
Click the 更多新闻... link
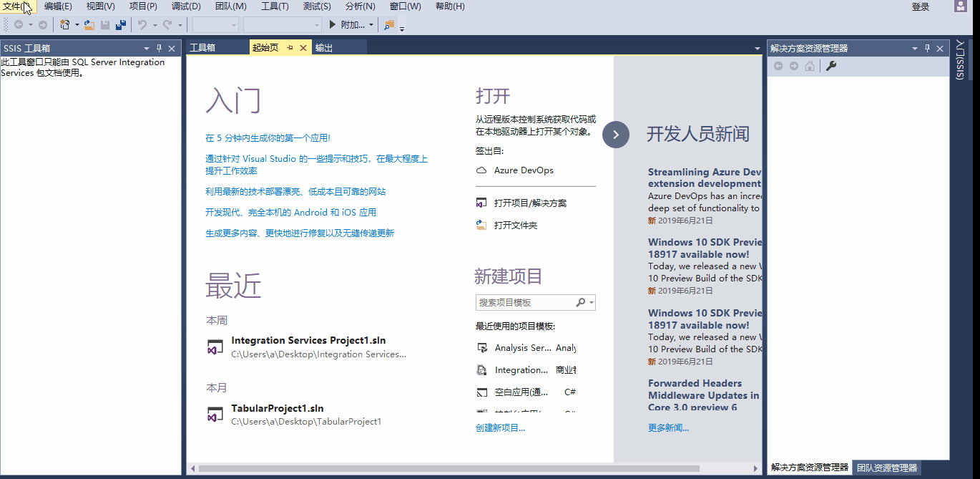pyautogui.click(x=668, y=428)
